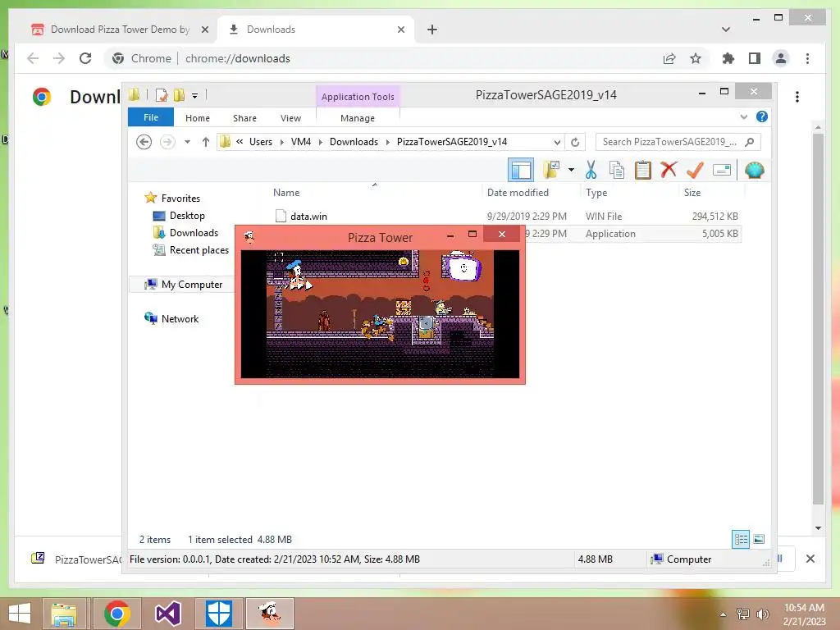
Task: Click the Classic Shell seashell settings icon
Action: click(755, 170)
